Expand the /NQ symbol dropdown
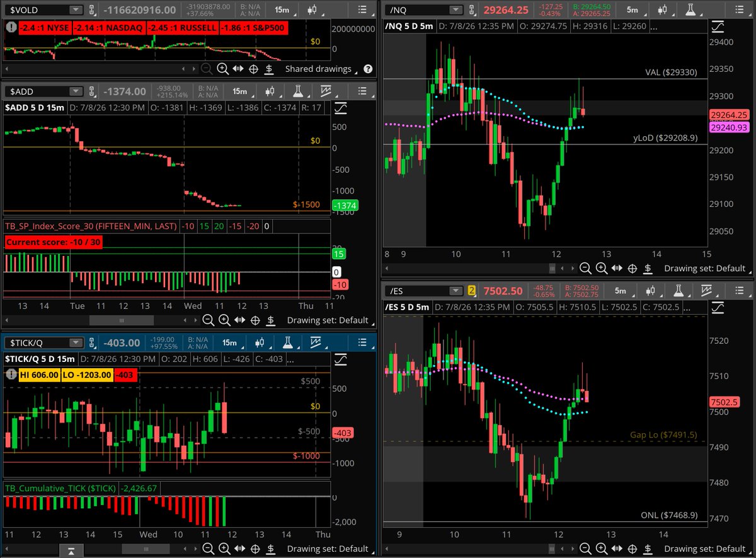The width and height of the screenshot is (756, 558). click(456, 10)
